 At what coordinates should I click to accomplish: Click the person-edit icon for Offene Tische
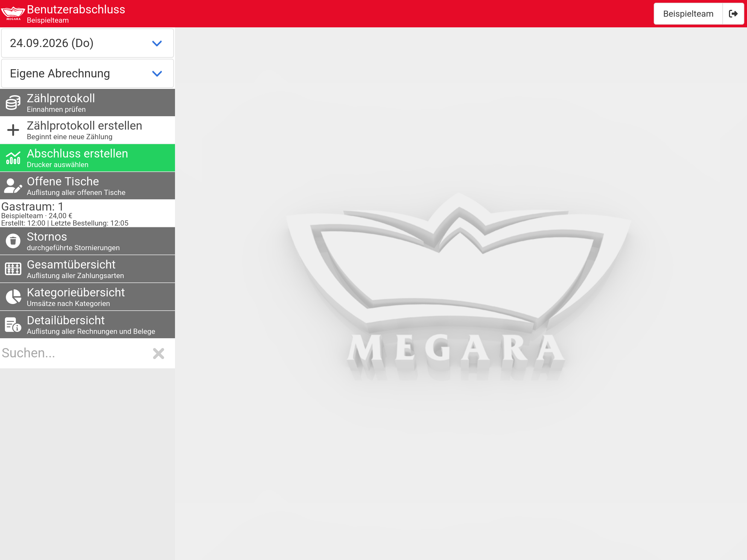pyautogui.click(x=13, y=186)
